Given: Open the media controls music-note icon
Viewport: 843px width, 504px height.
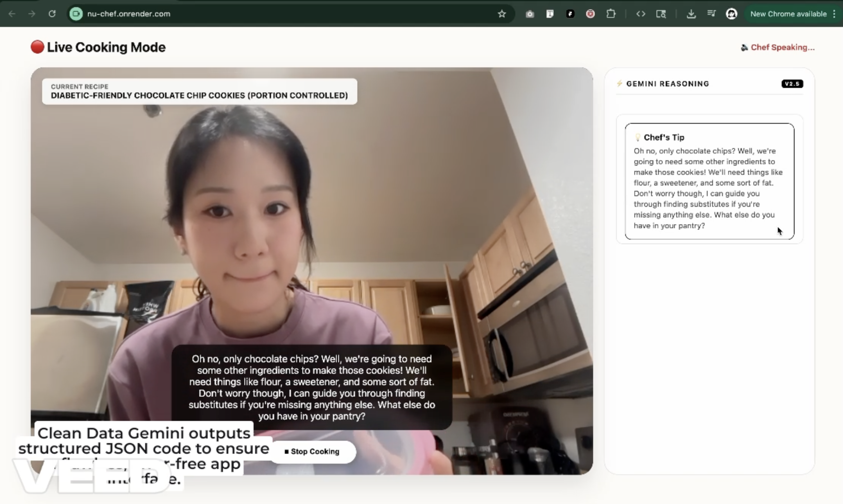Looking at the screenshot, I should point(711,14).
